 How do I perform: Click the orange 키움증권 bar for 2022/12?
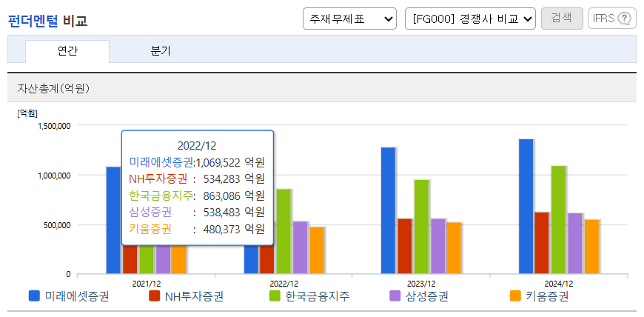coord(317,250)
